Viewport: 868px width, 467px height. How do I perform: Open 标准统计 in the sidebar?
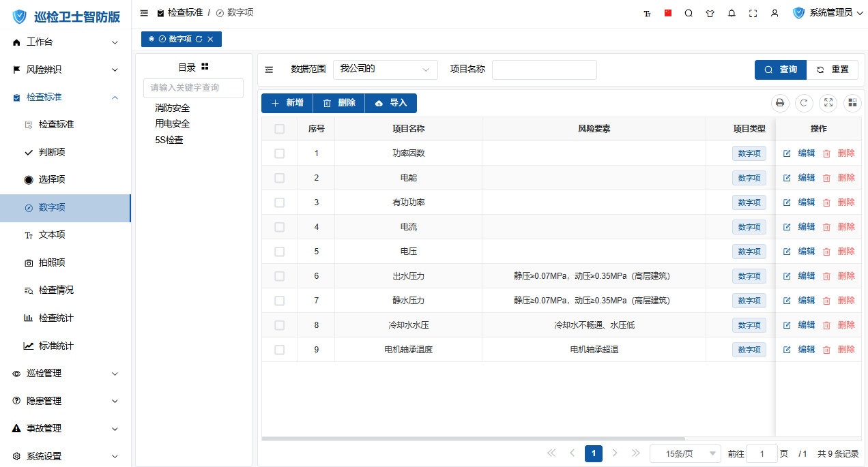click(x=66, y=346)
